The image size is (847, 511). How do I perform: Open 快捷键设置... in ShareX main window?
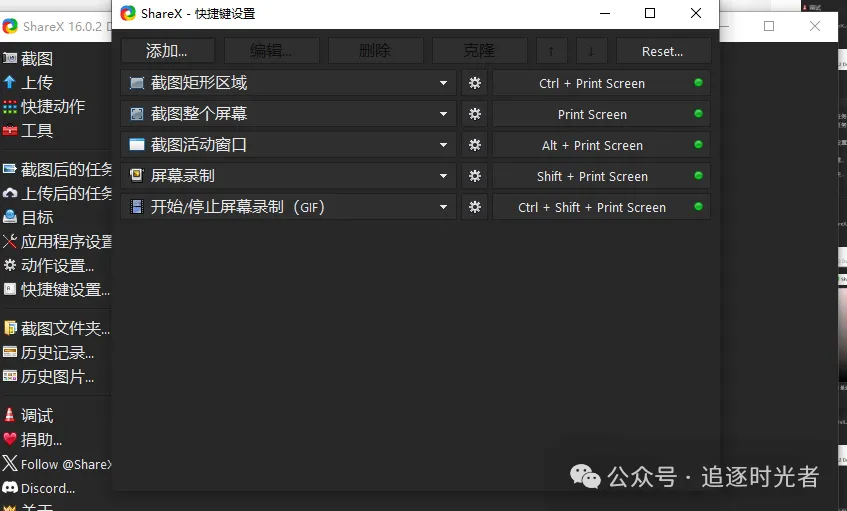(57, 290)
